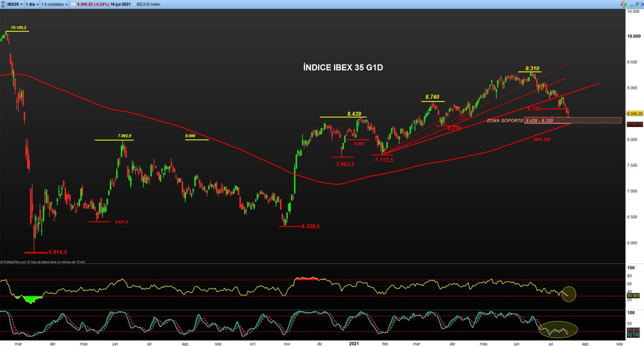Restore the chart window size
This screenshot has width=644, height=346.
pyautogui.click(x=637, y=4)
